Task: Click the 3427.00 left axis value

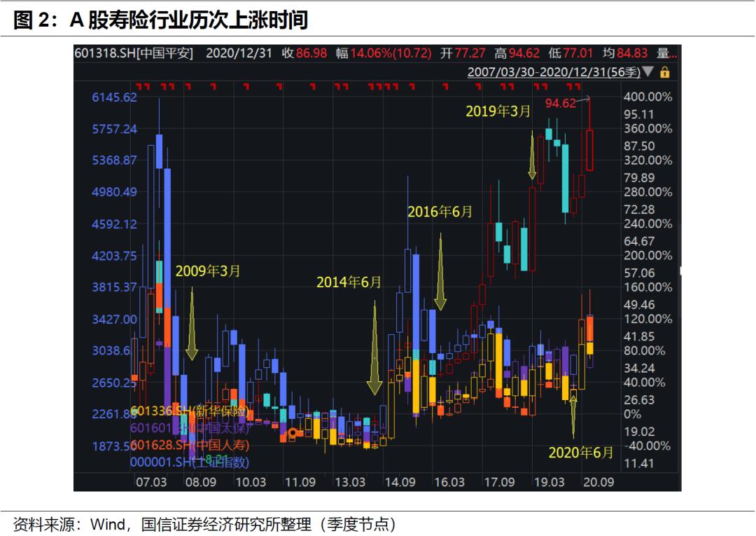Action: (114, 319)
